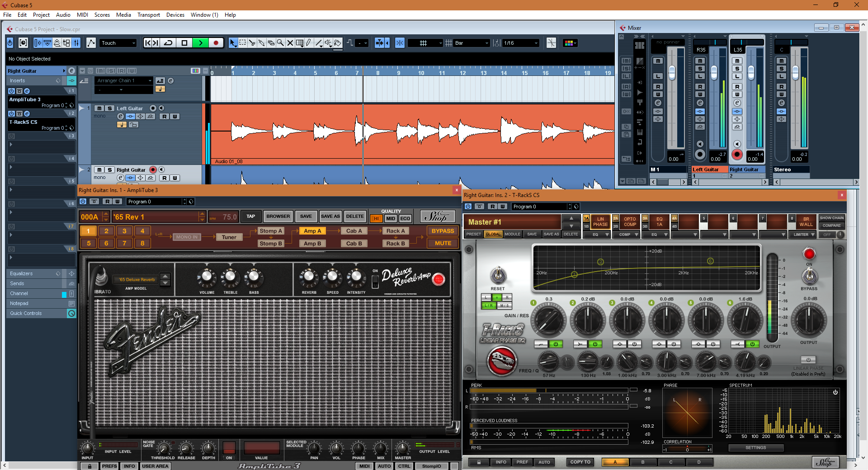Toggle the Cycle loop button in toolbar
The height and width of the screenshot is (470, 868).
point(168,43)
